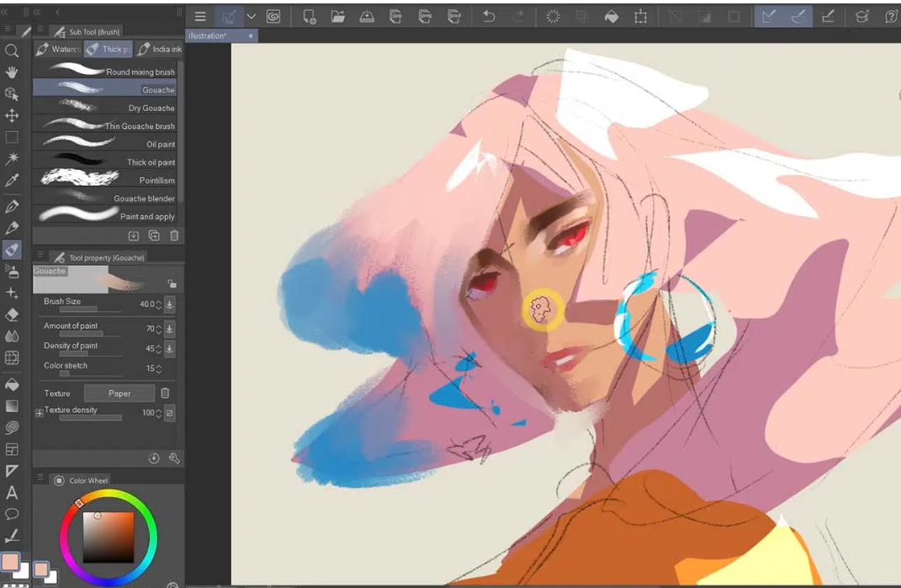Screen dimensions: 901x588
Task: Open the dropdown arrow next to the CLIP STUDIO icon
Action: [251, 16]
